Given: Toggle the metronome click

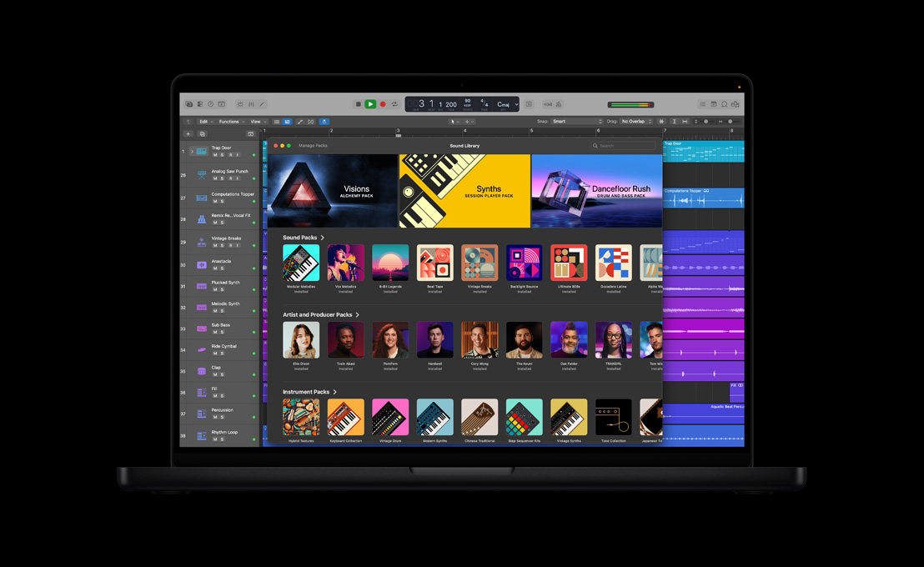Looking at the screenshot, I should pos(559,104).
